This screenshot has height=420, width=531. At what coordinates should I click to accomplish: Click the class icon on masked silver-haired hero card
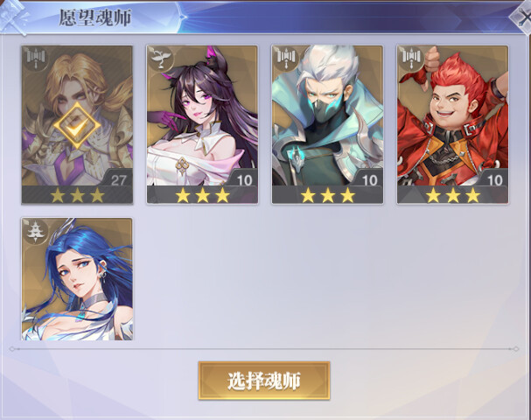(287, 59)
